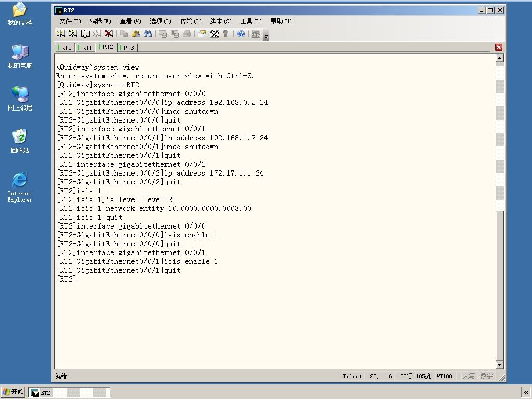
Task: Minimize the RT2 window
Action: tap(482, 10)
